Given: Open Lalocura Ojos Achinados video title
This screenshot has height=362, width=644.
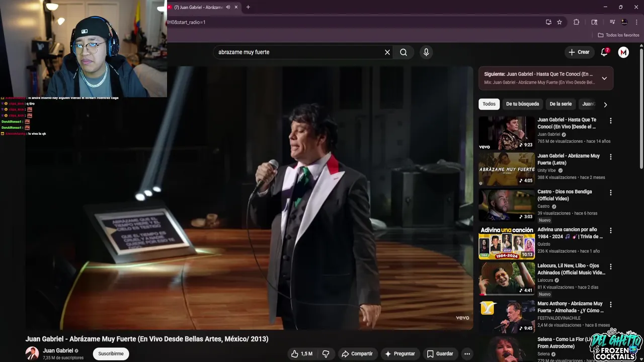Looking at the screenshot, I should tap(571, 269).
